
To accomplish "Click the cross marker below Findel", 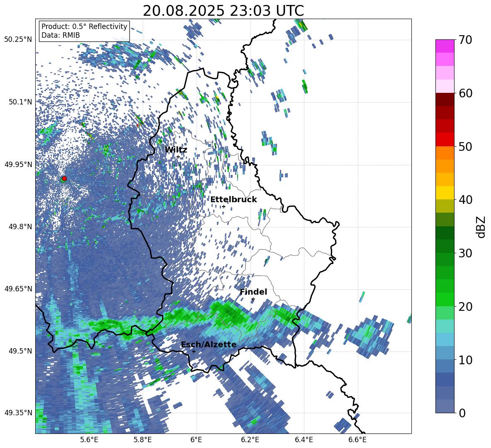I will point(253,299).
